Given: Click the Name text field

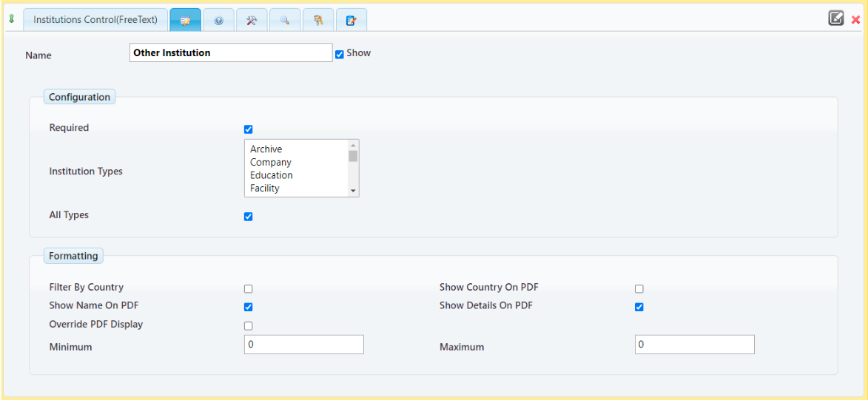Looking at the screenshot, I should pyautogui.click(x=231, y=52).
